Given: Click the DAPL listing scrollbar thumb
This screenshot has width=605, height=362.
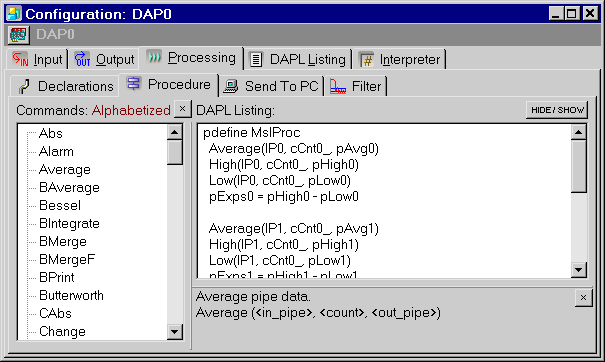Looking at the screenshot, I should 578,166.
